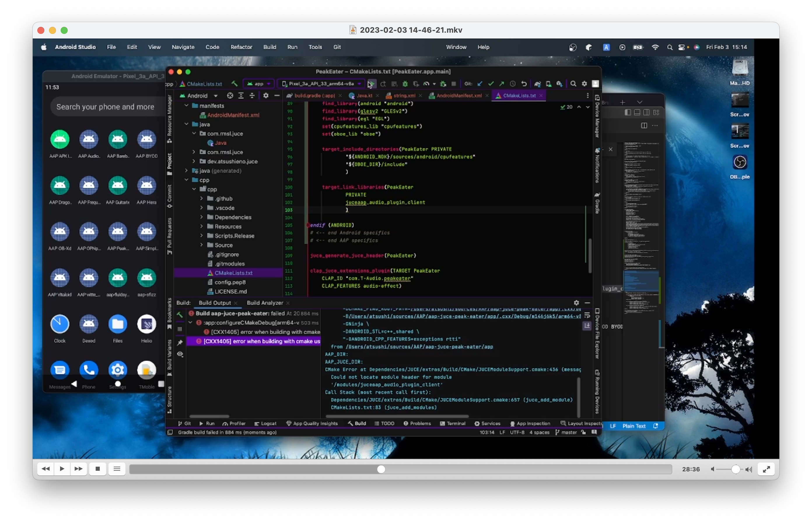Click the Debug app bug icon
This screenshot has width=812, height=523.
click(x=405, y=83)
